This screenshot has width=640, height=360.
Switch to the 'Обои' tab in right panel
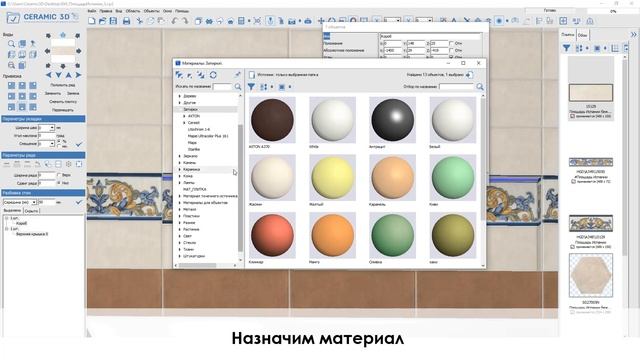(582, 35)
